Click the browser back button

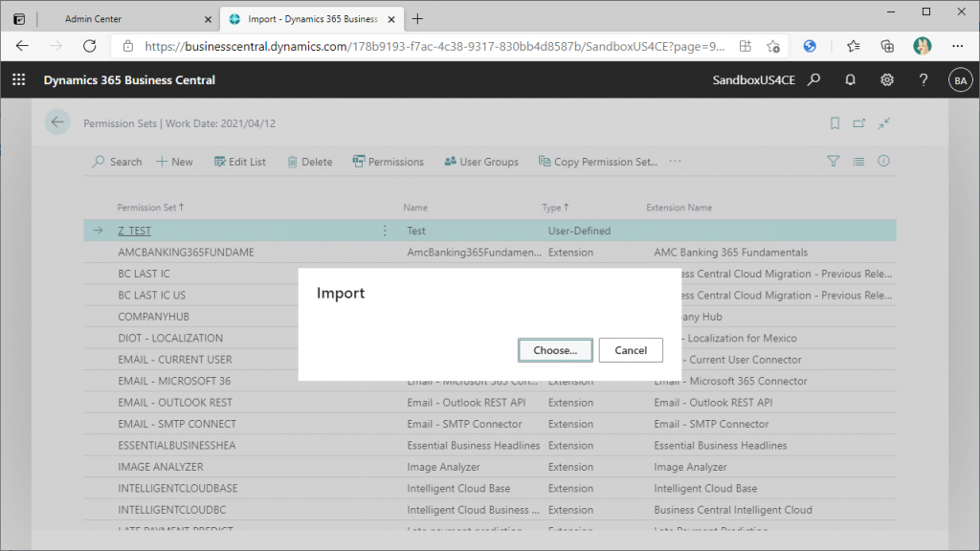(x=23, y=46)
